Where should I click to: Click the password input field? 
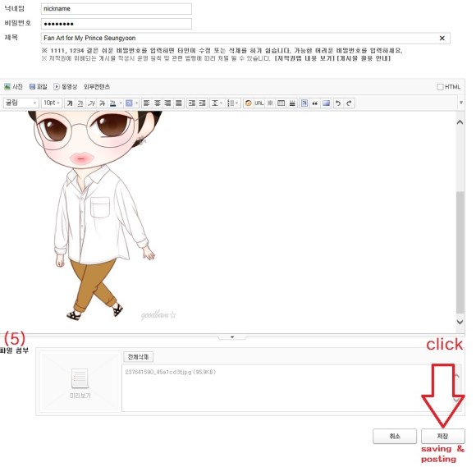click(117, 24)
